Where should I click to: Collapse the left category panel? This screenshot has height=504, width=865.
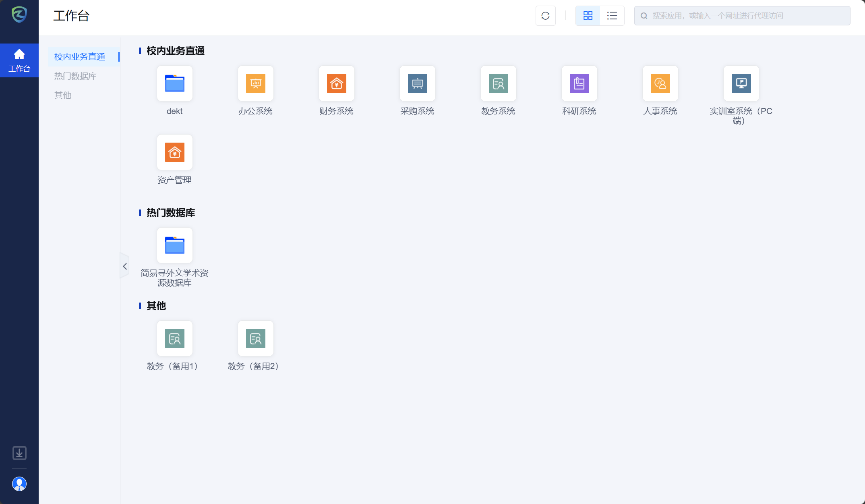(x=125, y=266)
